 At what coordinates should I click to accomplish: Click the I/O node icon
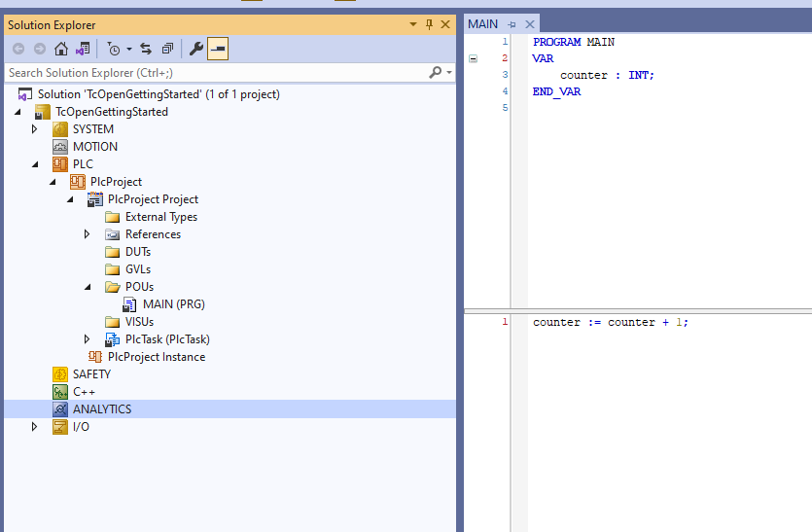pos(60,427)
